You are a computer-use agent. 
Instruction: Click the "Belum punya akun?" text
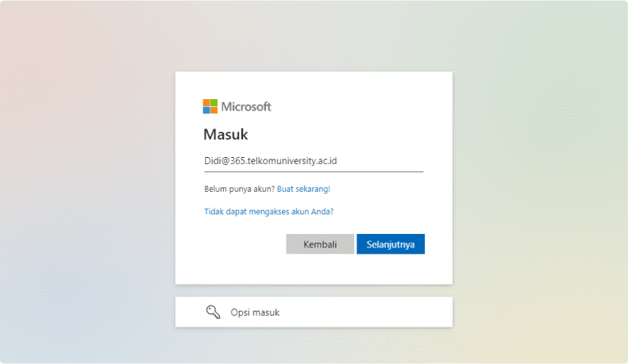tap(239, 190)
